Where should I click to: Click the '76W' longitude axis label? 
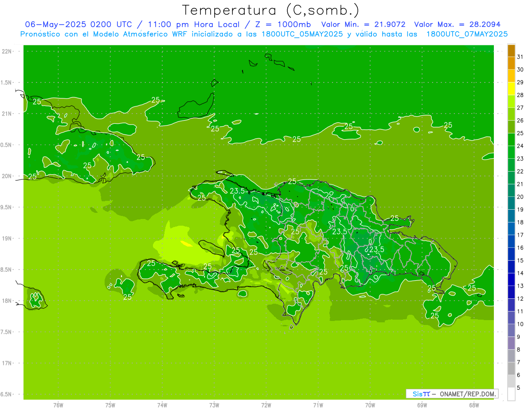coord(58,405)
